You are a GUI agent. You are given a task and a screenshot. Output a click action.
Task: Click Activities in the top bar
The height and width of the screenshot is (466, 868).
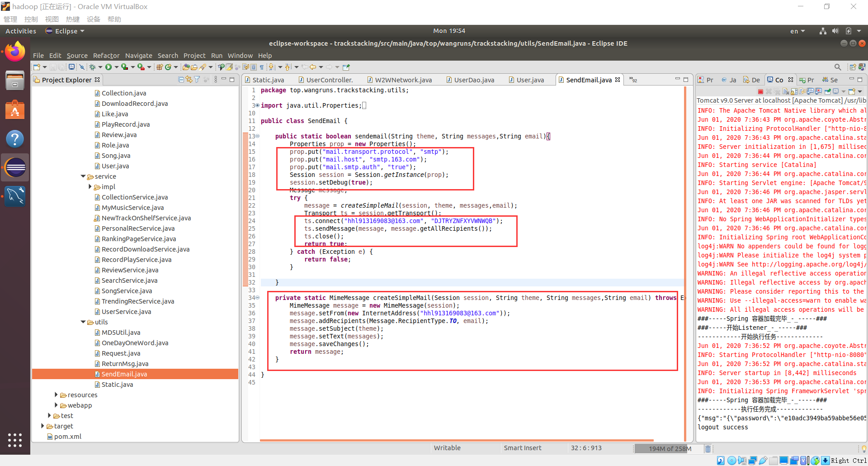pyautogui.click(x=21, y=31)
